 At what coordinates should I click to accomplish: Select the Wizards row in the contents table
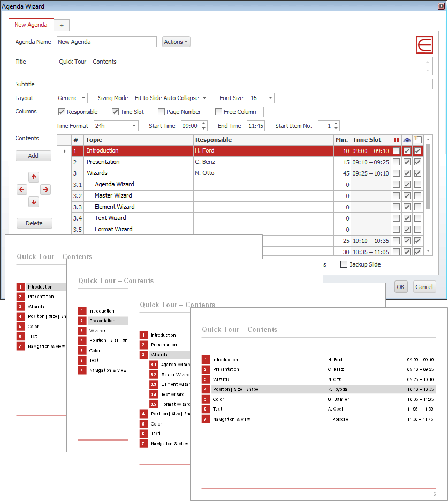pos(123,173)
